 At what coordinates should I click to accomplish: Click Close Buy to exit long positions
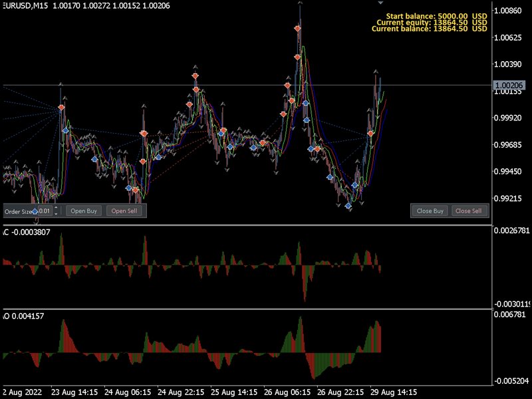coord(430,210)
